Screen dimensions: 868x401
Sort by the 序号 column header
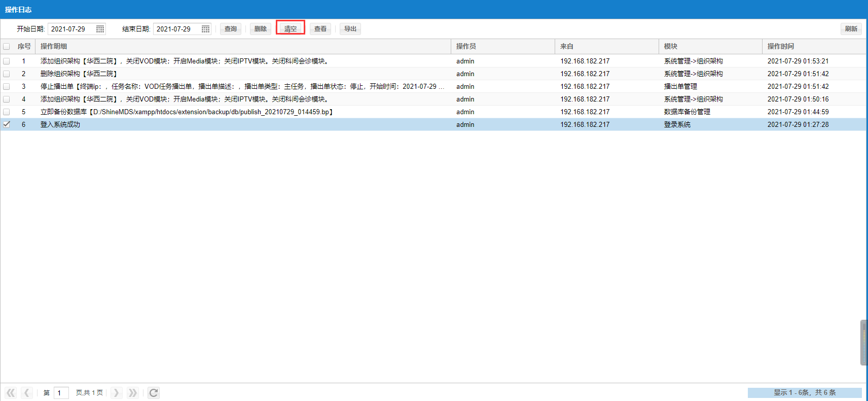[24, 46]
